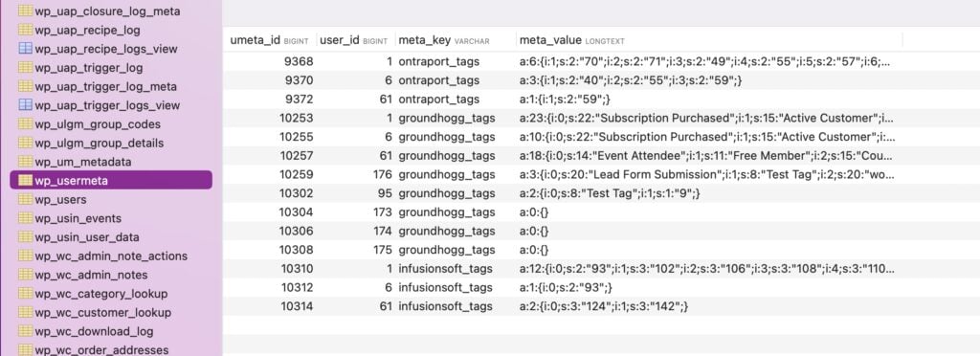Click the wp_users table icon
980x356 pixels.
(26, 199)
